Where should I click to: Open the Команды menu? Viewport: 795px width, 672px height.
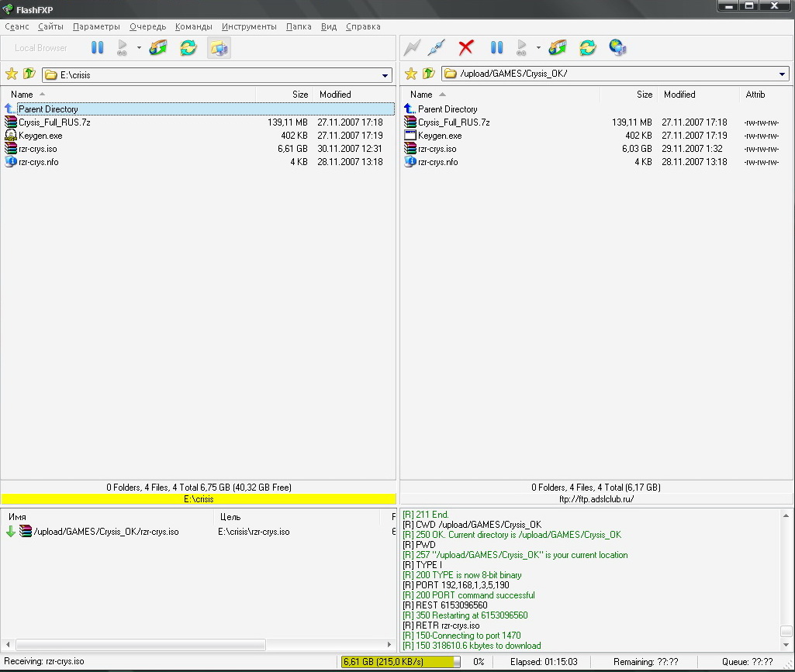coord(194,26)
